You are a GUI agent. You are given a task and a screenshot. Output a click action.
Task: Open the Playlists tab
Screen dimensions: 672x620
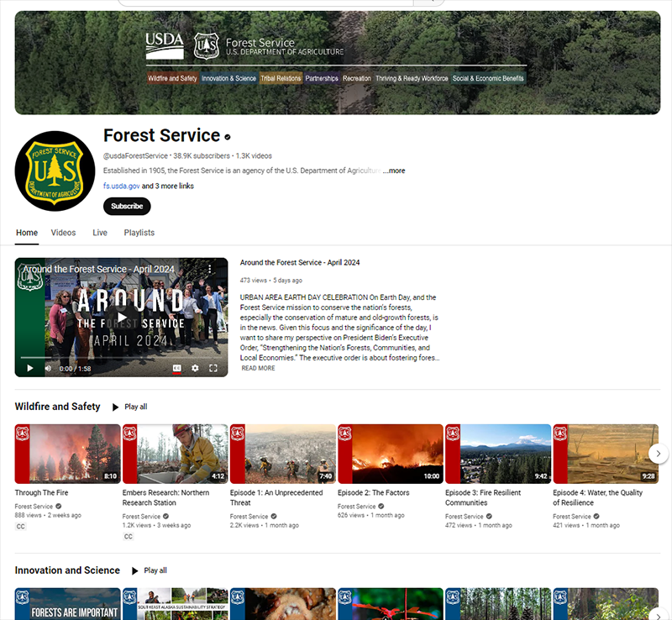(x=139, y=233)
